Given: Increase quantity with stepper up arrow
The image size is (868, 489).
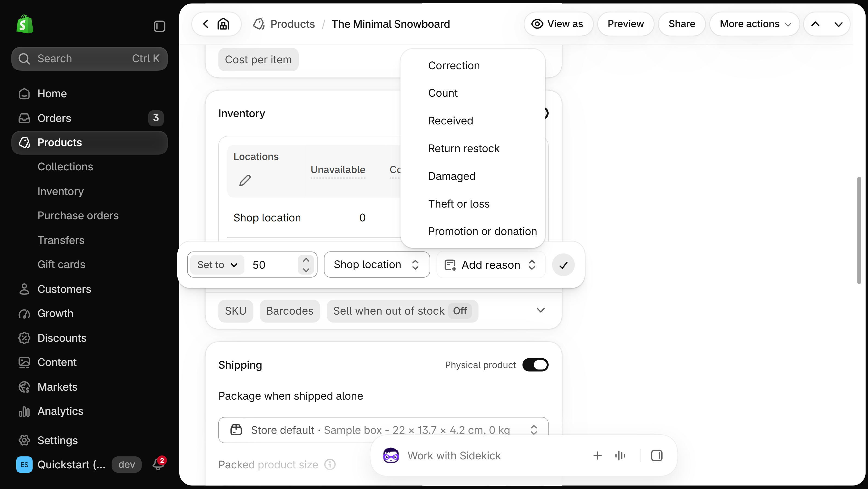Looking at the screenshot, I should point(306,260).
